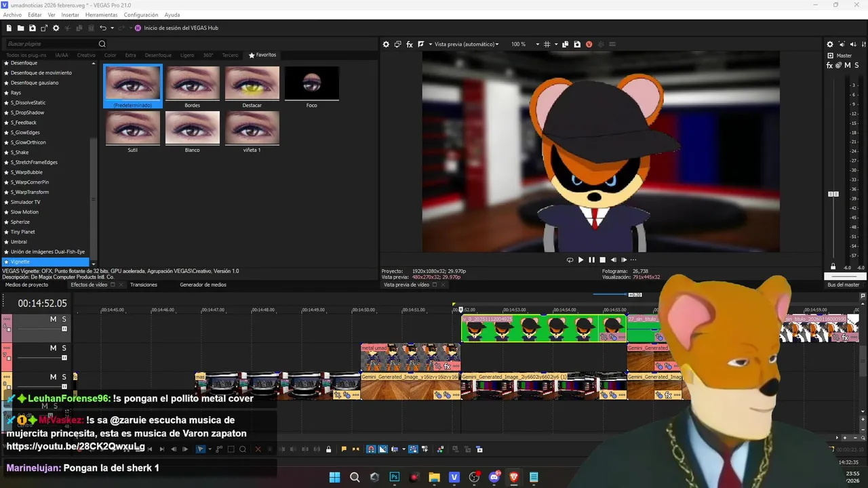Mute the first pink video track
Image resolution: width=868 pixels, height=488 pixels.
coord(53,319)
